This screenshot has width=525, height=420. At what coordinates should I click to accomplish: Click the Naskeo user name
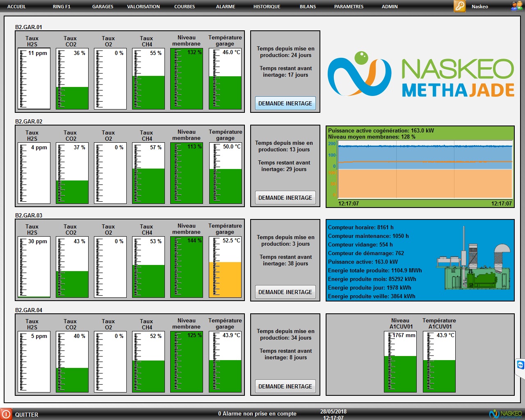pos(480,7)
